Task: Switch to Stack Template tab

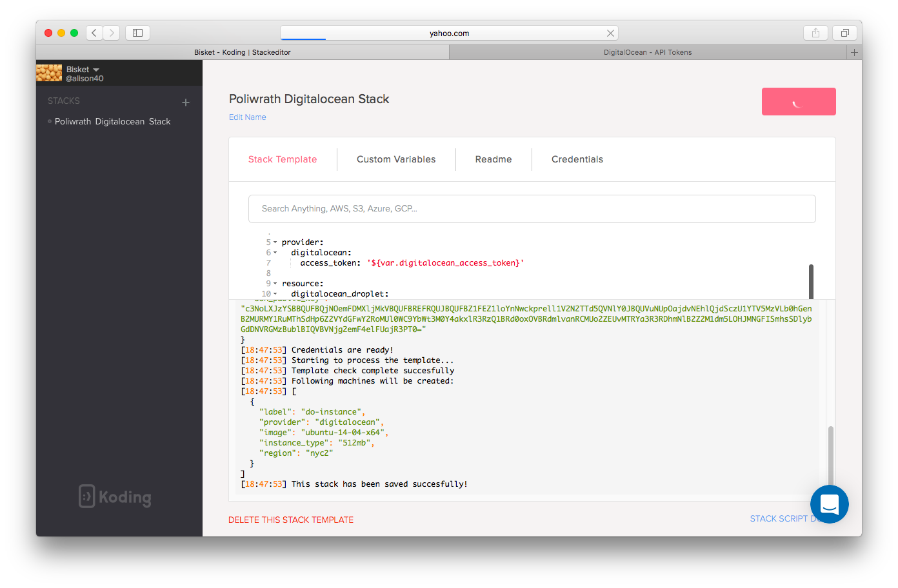Action: point(283,159)
